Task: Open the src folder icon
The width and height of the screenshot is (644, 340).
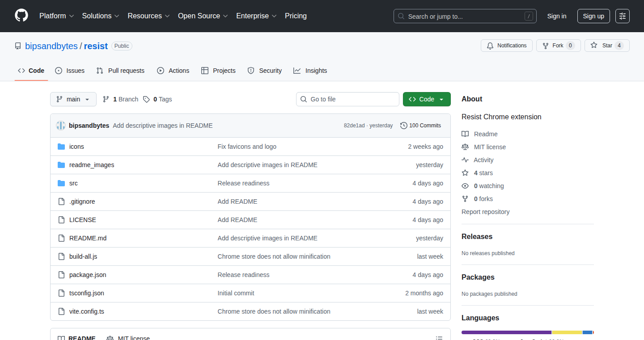Action: (x=61, y=183)
